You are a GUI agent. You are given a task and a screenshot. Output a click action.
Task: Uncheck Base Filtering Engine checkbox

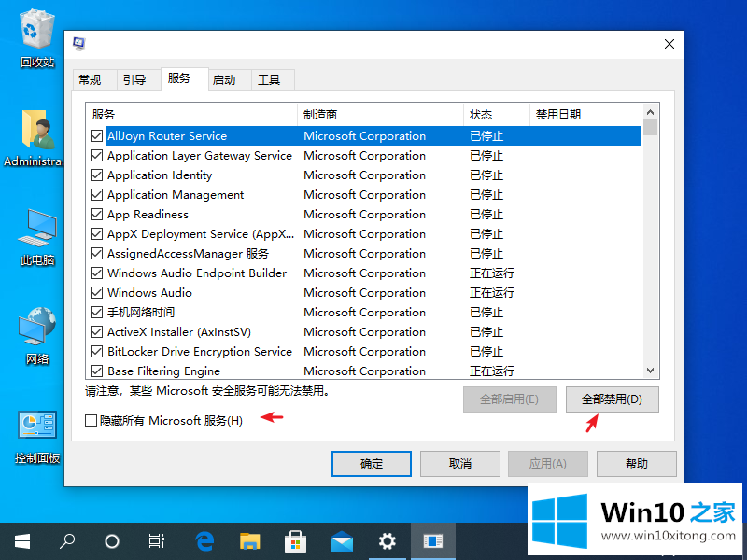[97, 371]
